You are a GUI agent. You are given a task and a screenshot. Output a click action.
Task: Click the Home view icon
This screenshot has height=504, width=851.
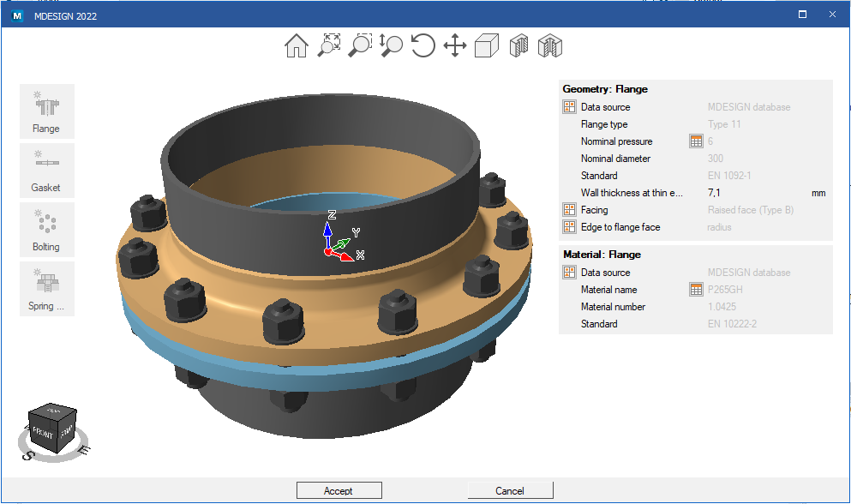point(297,45)
